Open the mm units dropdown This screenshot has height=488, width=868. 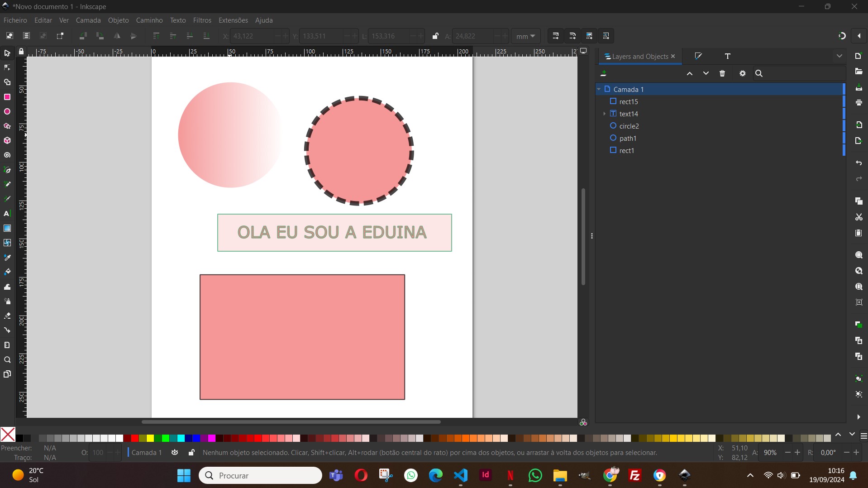tap(525, 36)
